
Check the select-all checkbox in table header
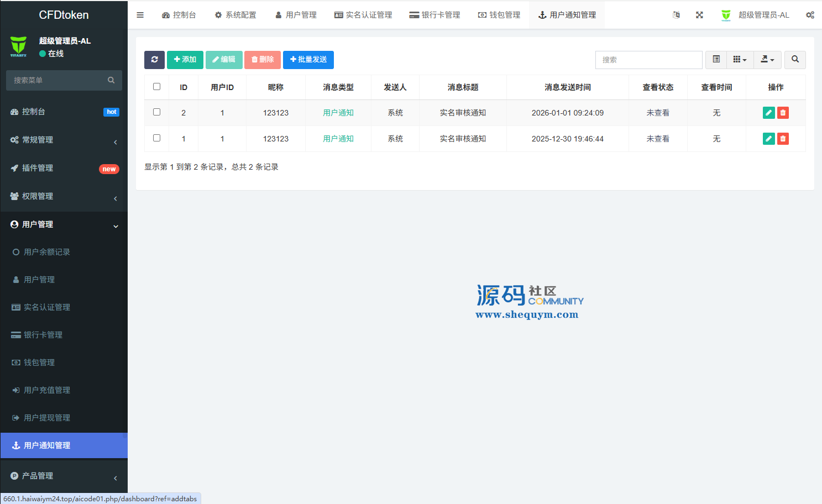point(157,87)
